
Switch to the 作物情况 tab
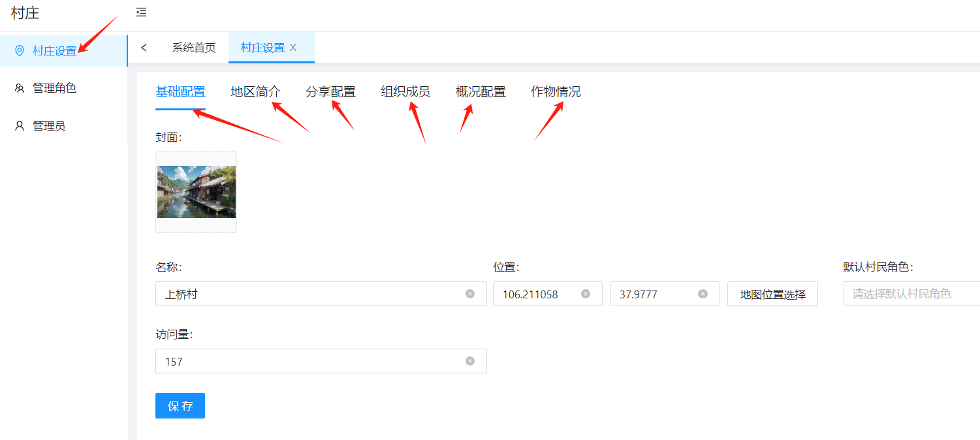[x=556, y=92]
